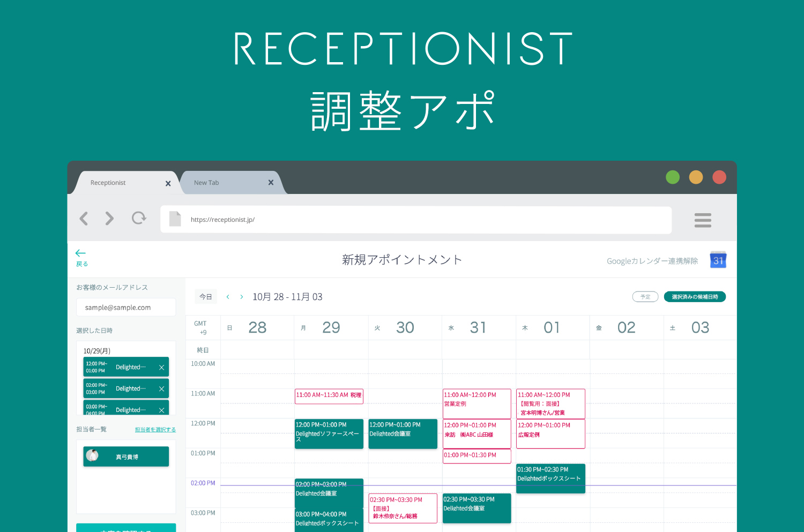The width and height of the screenshot is (804, 532).
Task: Open 来訪 ㈱ABC 山田様 event
Action: 477,434
